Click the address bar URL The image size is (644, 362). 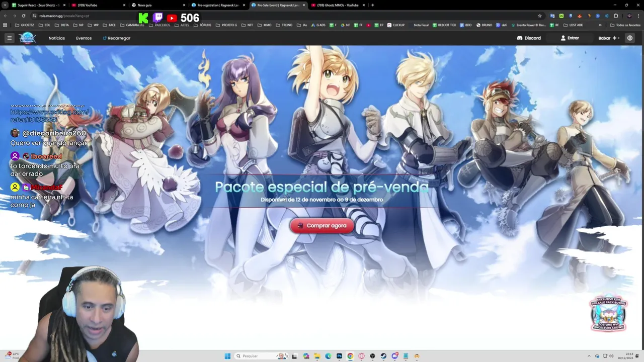(64, 16)
